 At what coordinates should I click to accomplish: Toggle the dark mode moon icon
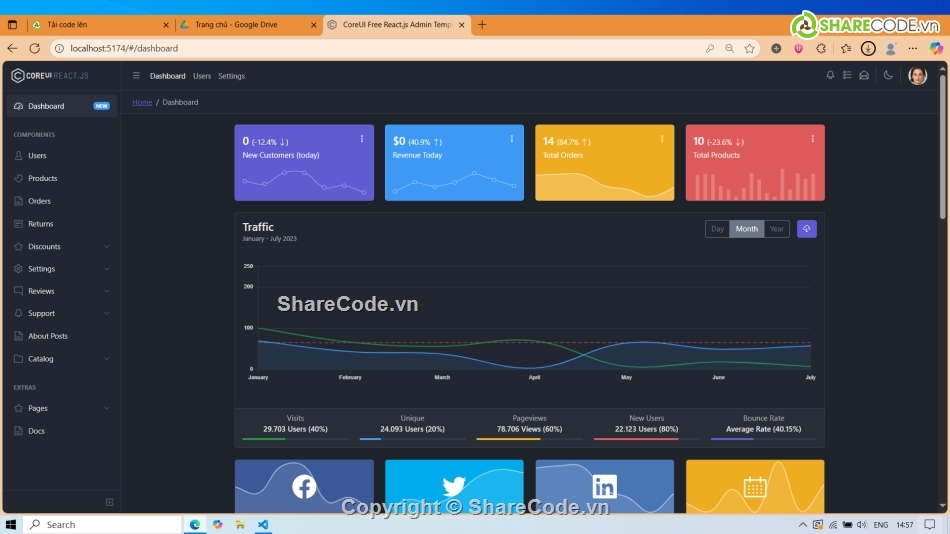pos(888,76)
